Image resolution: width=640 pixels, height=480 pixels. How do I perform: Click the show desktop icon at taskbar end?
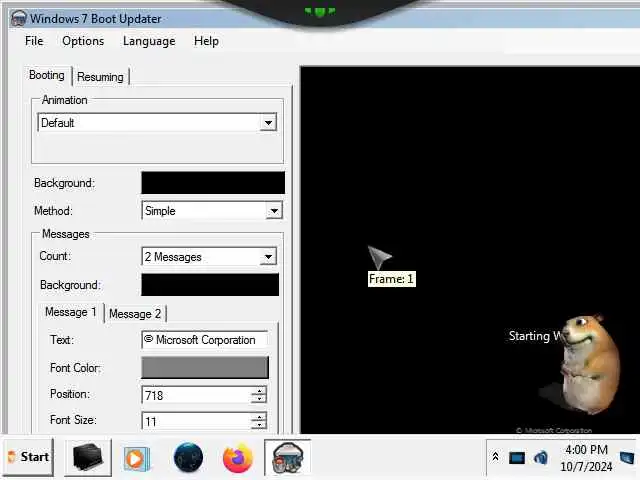point(628,457)
